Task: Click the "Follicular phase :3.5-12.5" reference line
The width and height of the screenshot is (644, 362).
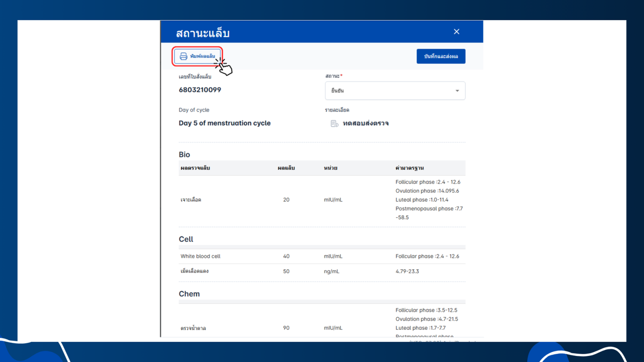Action: [x=426, y=310]
